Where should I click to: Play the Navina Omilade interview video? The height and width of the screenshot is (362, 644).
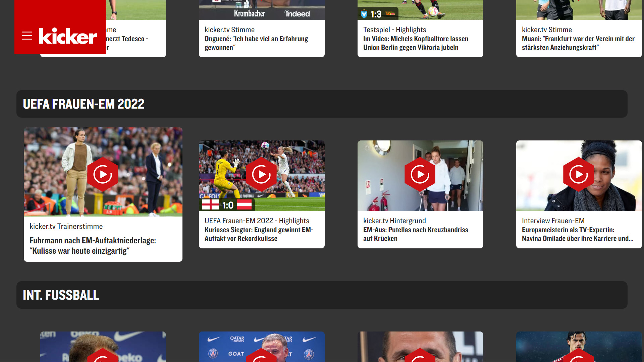point(579,174)
